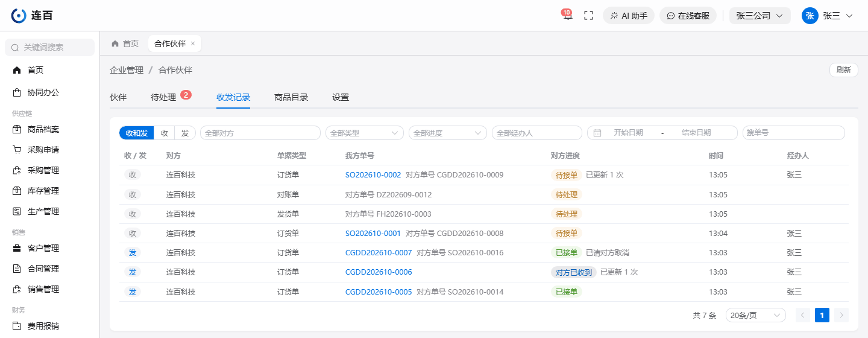Screen dimensions: 868x338
Task: Click 对方单号 DZ202609-0012 text
Action: [x=388, y=194]
